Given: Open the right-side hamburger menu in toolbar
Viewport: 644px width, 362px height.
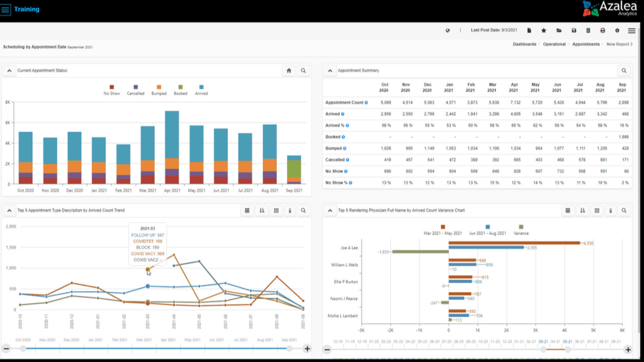Looking at the screenshot, I should pyautogui.click(x=632, y=31).
